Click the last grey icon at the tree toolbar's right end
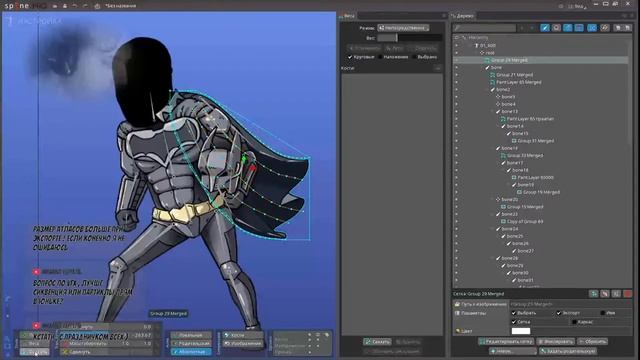 (x=627, y=28)
